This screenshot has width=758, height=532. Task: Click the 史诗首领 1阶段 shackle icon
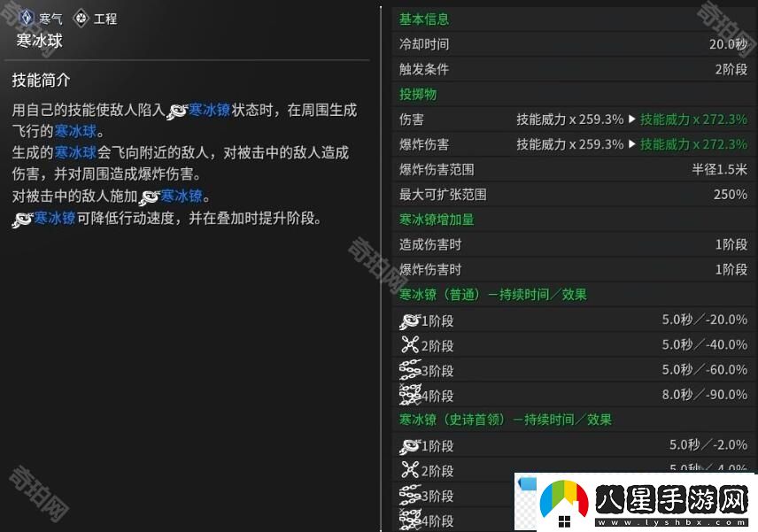pyautogui.click(x=409, y=446)
